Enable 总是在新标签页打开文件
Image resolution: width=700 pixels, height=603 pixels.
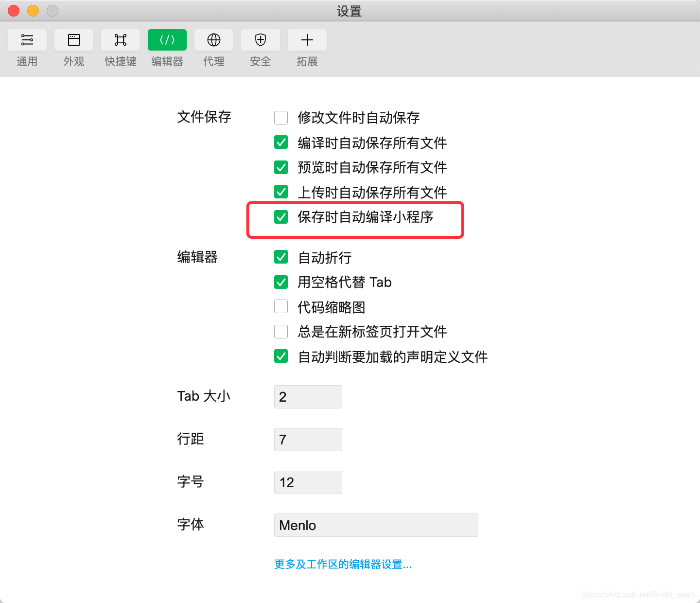click(x=281, y=332)
